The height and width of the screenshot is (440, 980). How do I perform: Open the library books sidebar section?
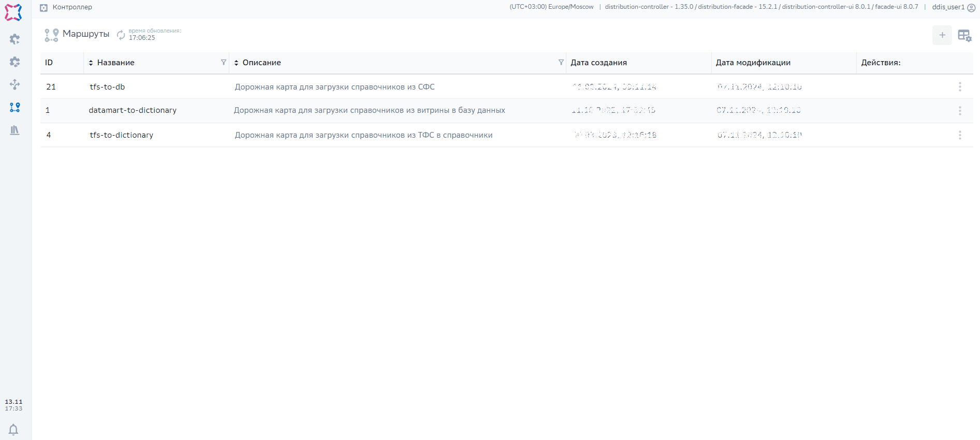(14, 130)
